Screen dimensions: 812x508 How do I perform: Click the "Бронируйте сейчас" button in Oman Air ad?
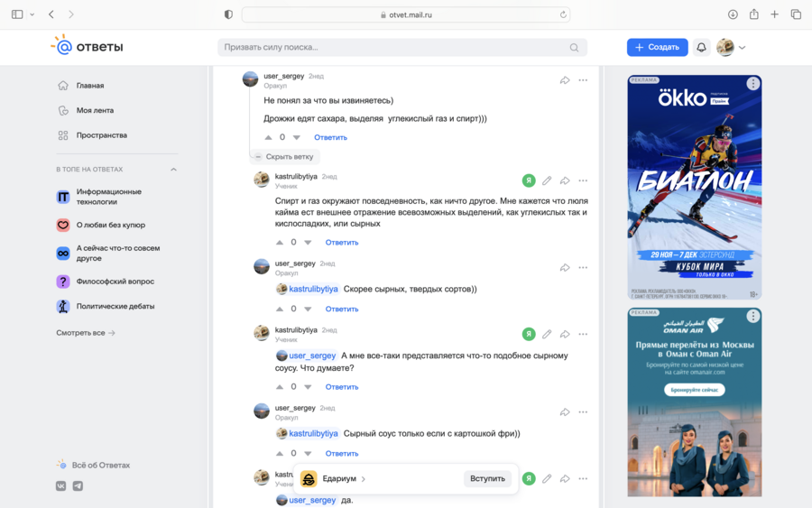click(x=695, y=390)
